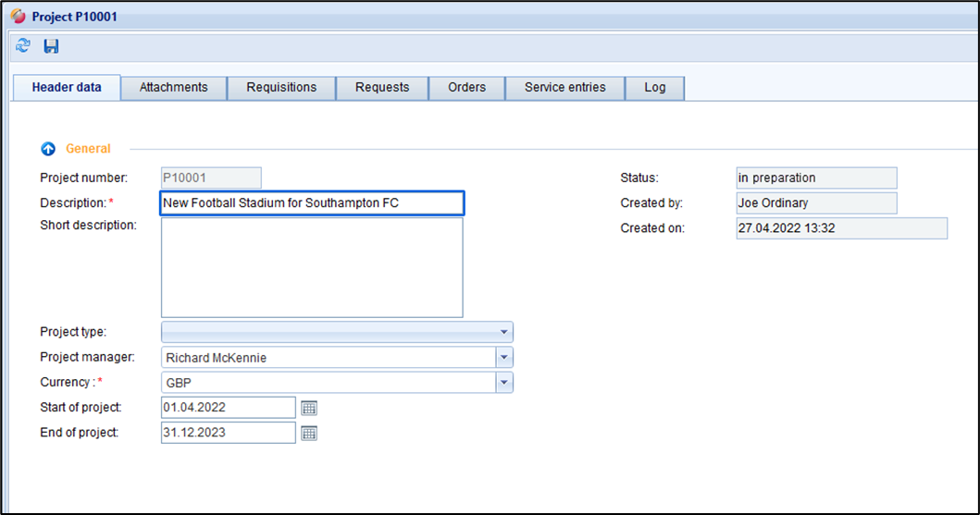Open the Start of project calendar picker
980x515 pixels.
coord(309,408)
